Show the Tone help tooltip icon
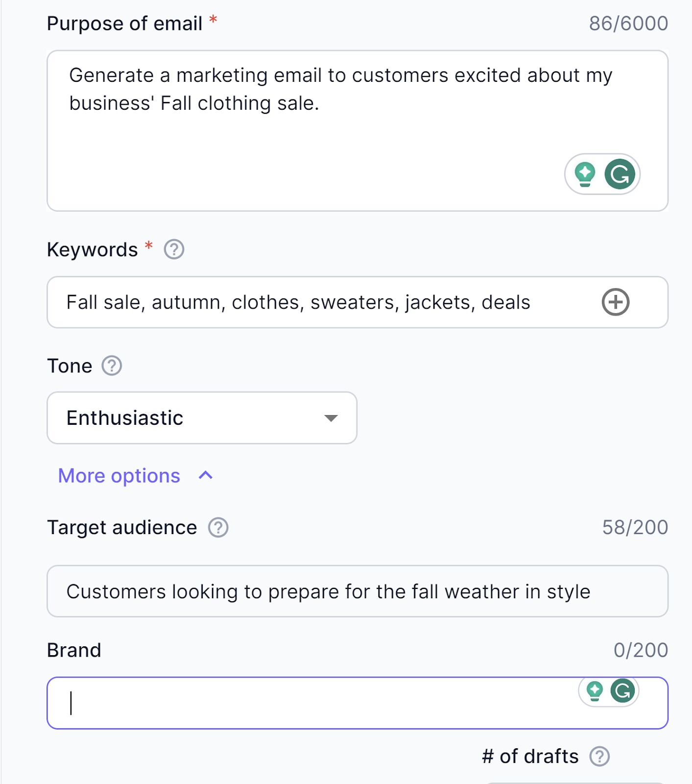692x784 pixels. pyautogui.click(x=112, y=366)
